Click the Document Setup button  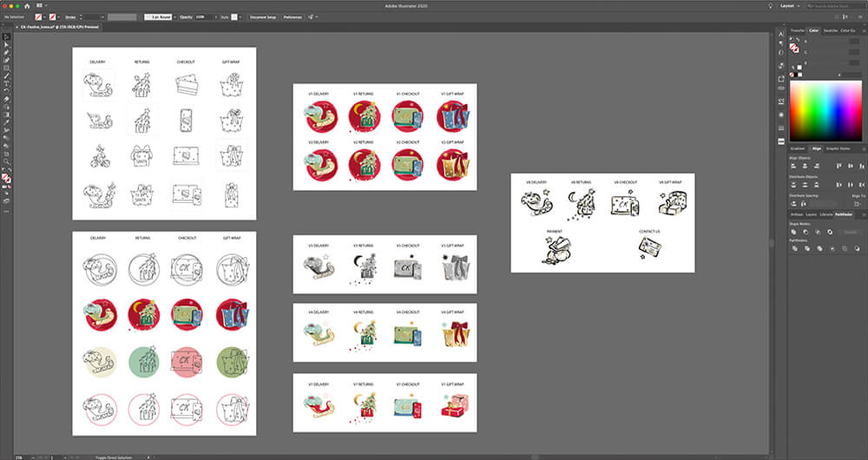click(x=263, y=16)
